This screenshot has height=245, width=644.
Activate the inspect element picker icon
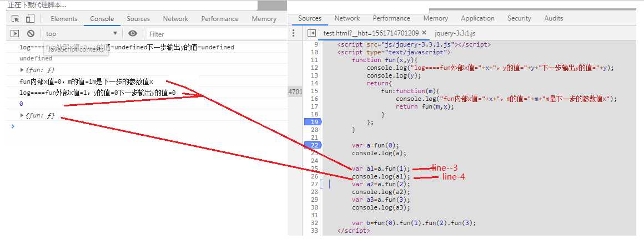[16, 18]
